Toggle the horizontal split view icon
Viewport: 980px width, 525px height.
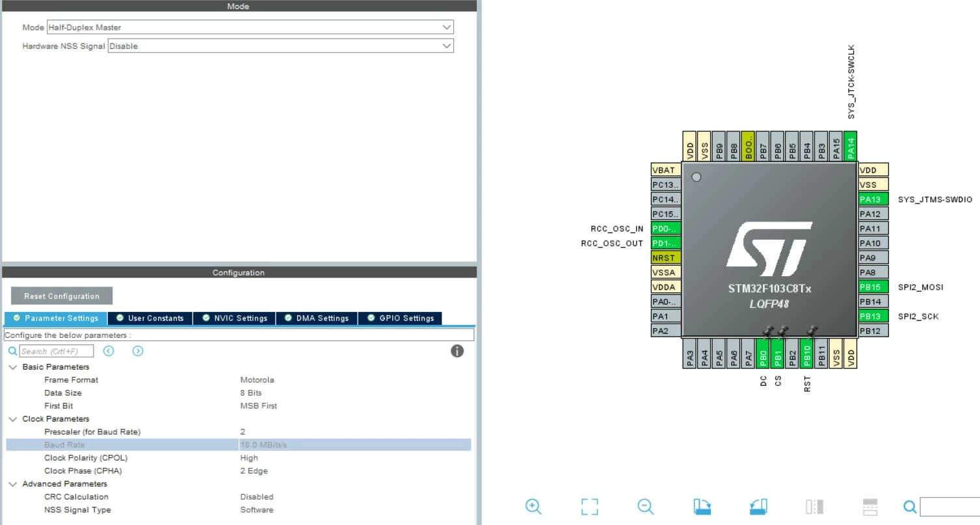(870, 507)
